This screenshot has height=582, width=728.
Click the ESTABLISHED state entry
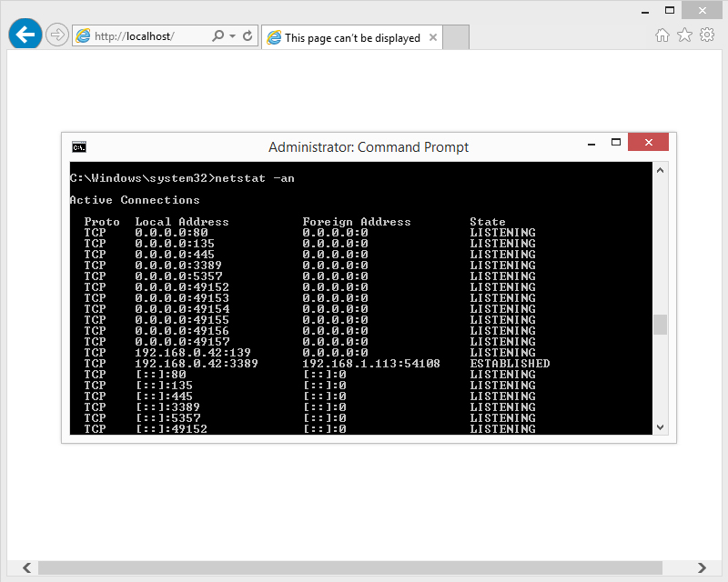(510, 364)
